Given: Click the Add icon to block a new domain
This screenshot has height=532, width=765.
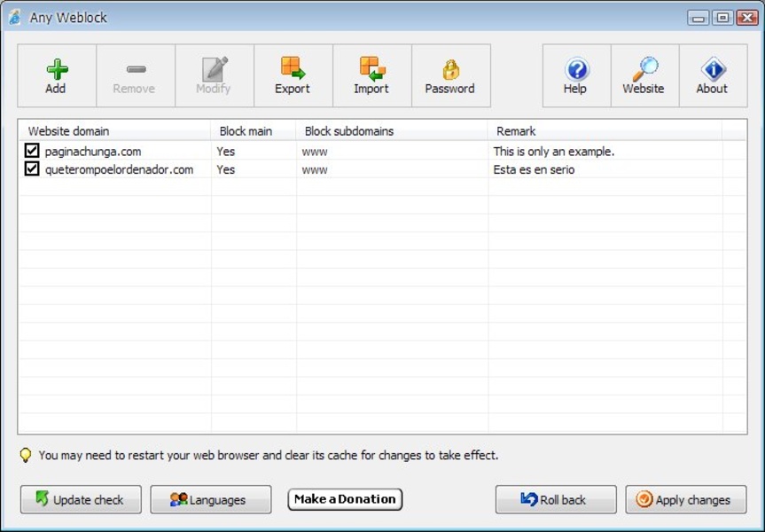Looking at the screenshot, I should click(x=55, y=75).
